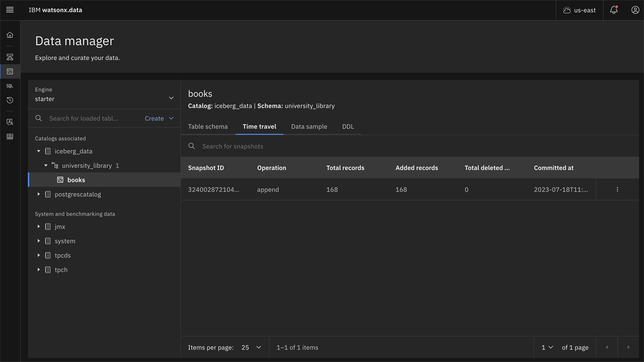644x362 pixels.
Task: Open Query history from the sidebar
Action: pyautogui.click(x=10, y=100)
